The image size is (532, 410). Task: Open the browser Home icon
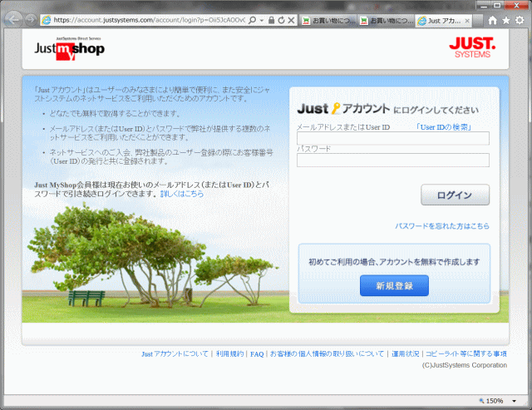(x=492, y=20)
